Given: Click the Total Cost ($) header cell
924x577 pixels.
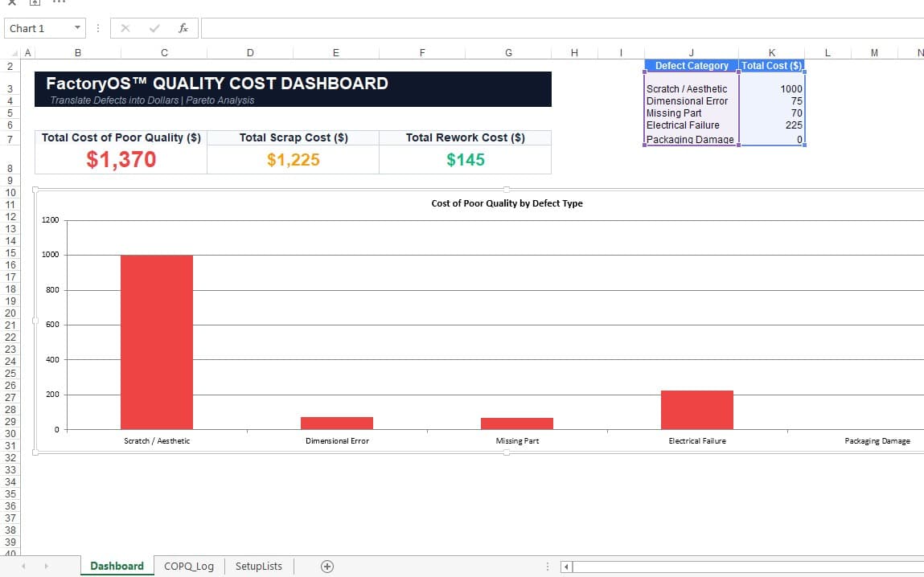Looking at the screenshot, I should (x=771, y=65).
